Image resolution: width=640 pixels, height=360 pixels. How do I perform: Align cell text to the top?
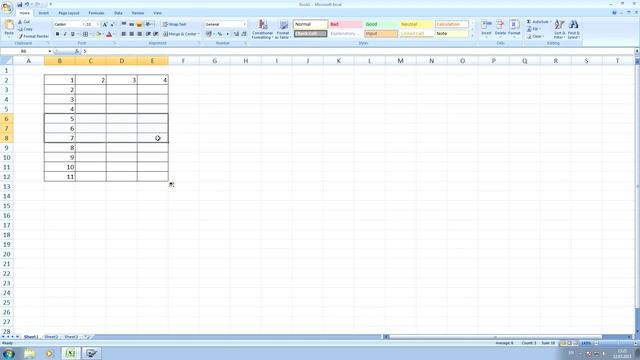tap(124, 24)
